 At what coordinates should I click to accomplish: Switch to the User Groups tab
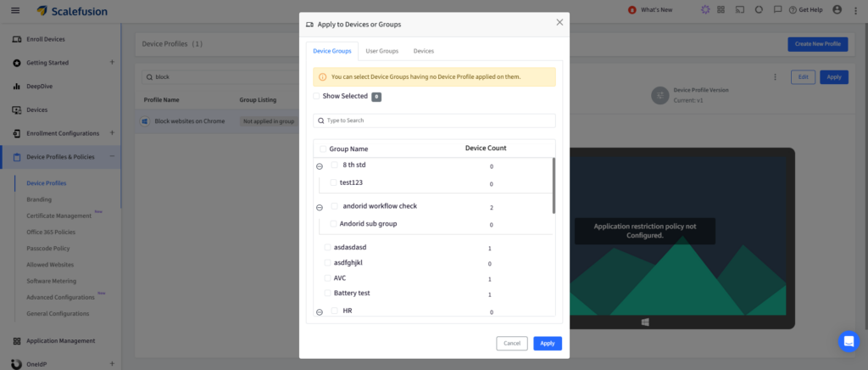tap(382, 51)
